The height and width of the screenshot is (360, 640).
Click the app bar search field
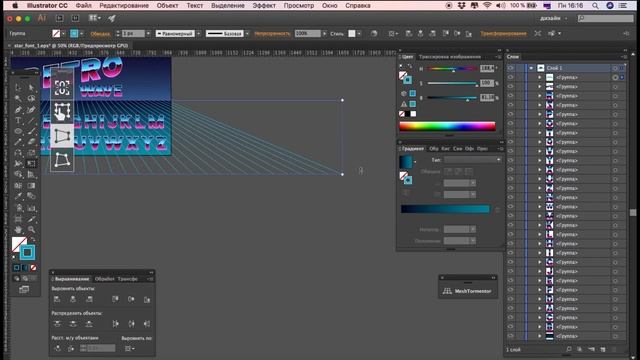pos(606,18)
